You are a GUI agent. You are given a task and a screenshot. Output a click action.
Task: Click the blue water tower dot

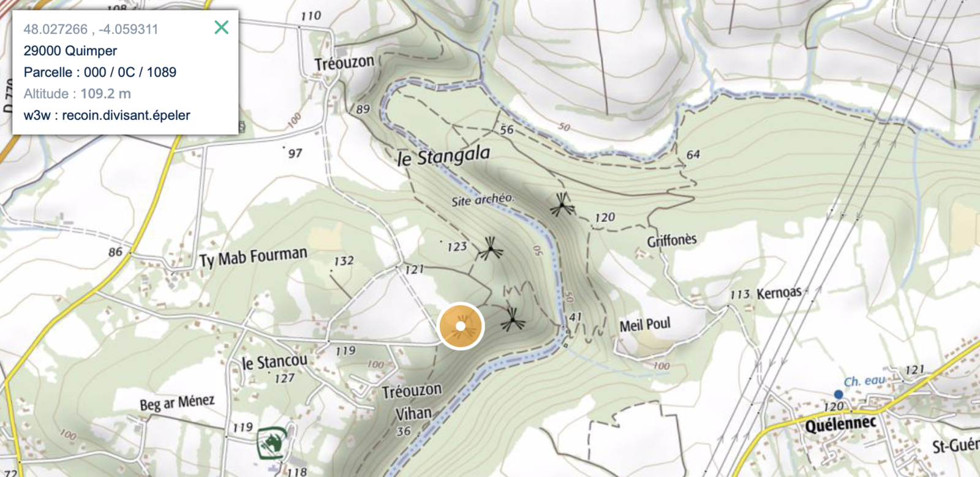839,394
